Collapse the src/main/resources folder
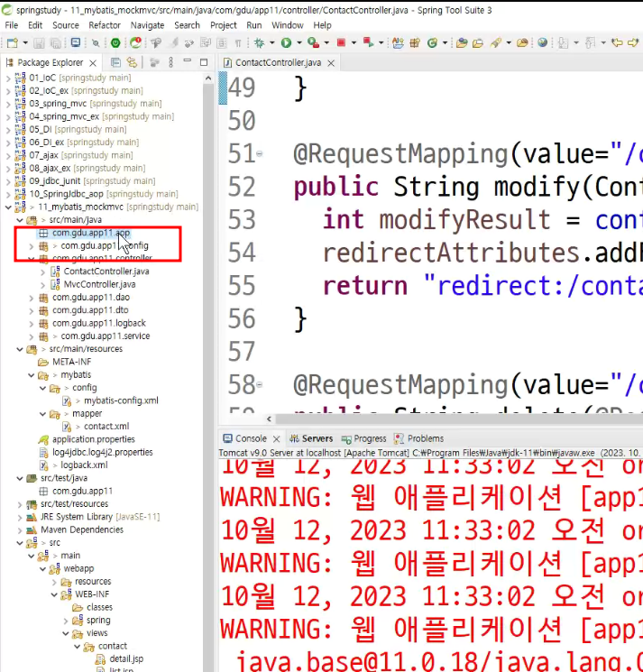Viewport: 643px width, 672px height. coord(20,349)
